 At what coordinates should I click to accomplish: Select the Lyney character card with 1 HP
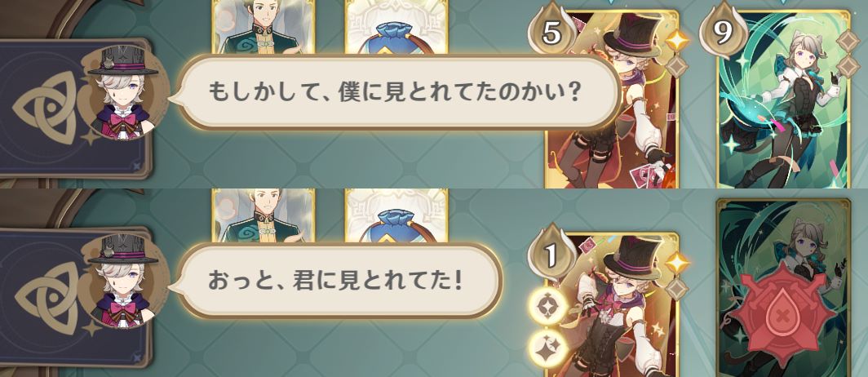pyautogui.click(x=612, y=304)
